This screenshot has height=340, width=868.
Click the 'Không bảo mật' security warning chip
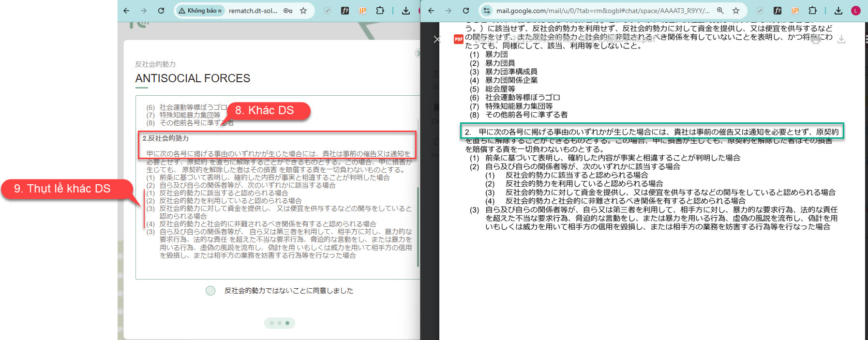pyautogui.click(x=199, y=11)
